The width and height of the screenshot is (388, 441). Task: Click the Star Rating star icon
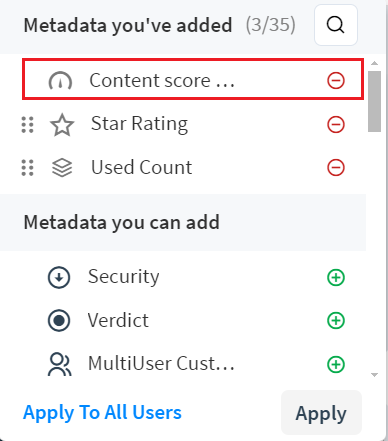[62, 125]
